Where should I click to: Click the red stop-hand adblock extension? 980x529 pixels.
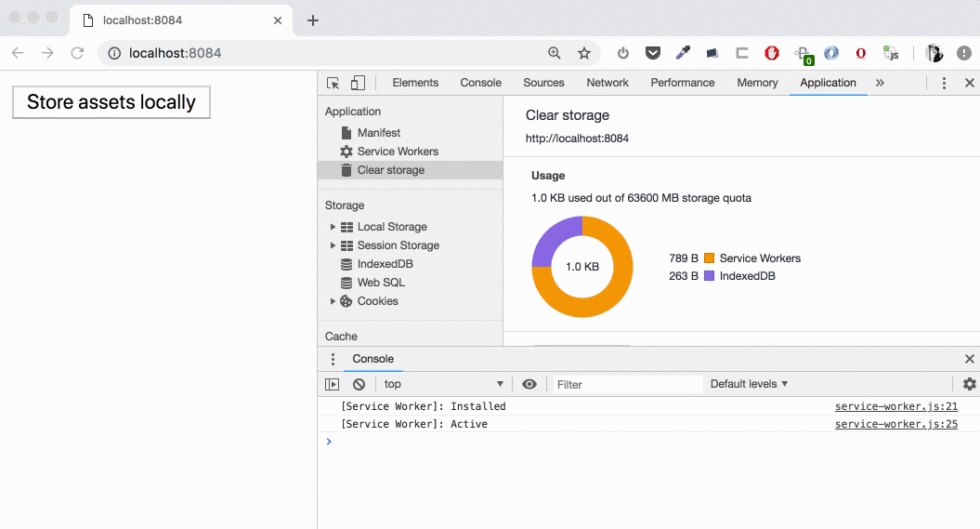(x=772, y=53)
